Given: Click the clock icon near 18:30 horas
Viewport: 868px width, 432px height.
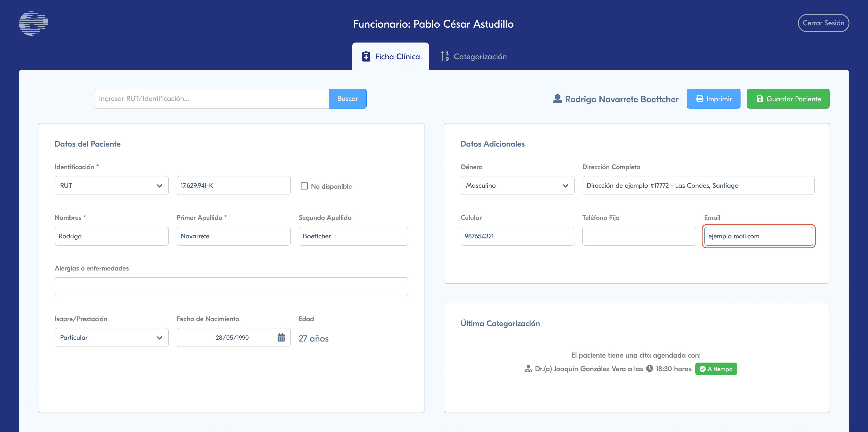Looking at the screenshot, I should (649, 369).
